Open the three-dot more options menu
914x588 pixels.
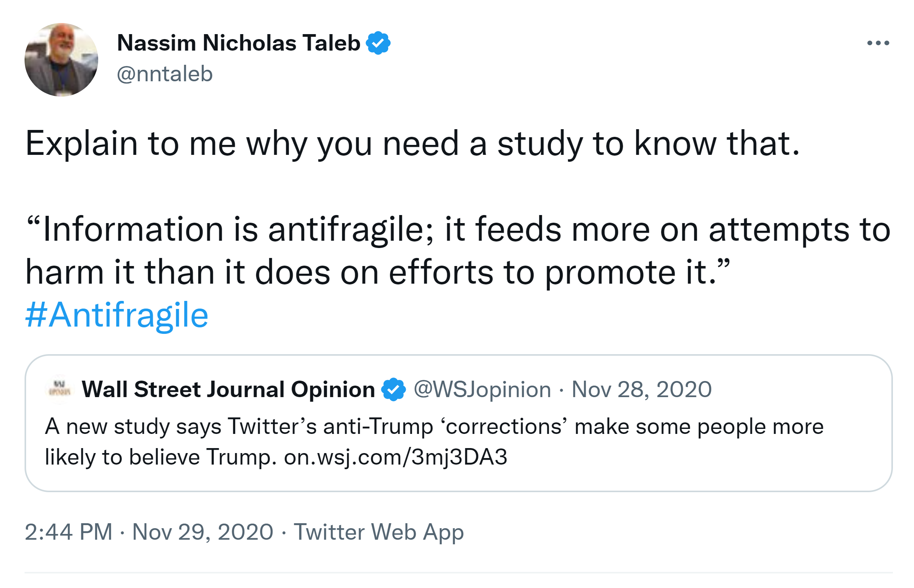[x=878, y=43]
